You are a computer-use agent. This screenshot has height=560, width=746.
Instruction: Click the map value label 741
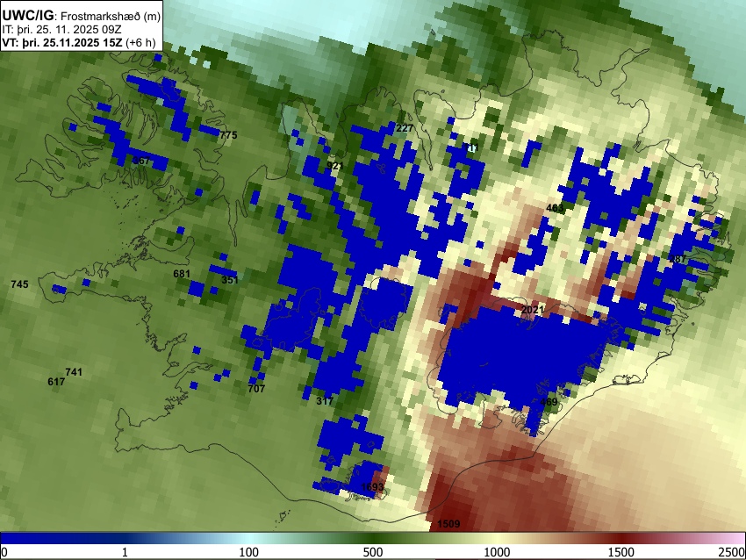pos(74,372)
